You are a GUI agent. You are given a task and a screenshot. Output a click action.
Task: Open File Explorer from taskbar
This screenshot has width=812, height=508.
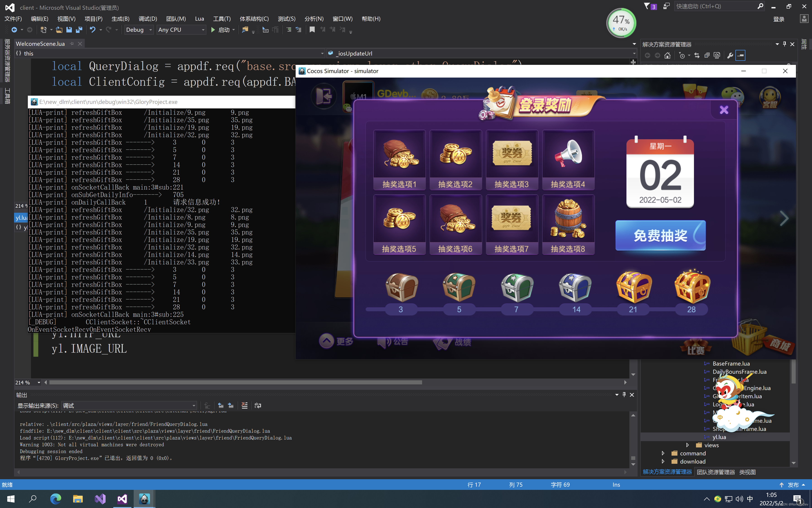[78, 499]
